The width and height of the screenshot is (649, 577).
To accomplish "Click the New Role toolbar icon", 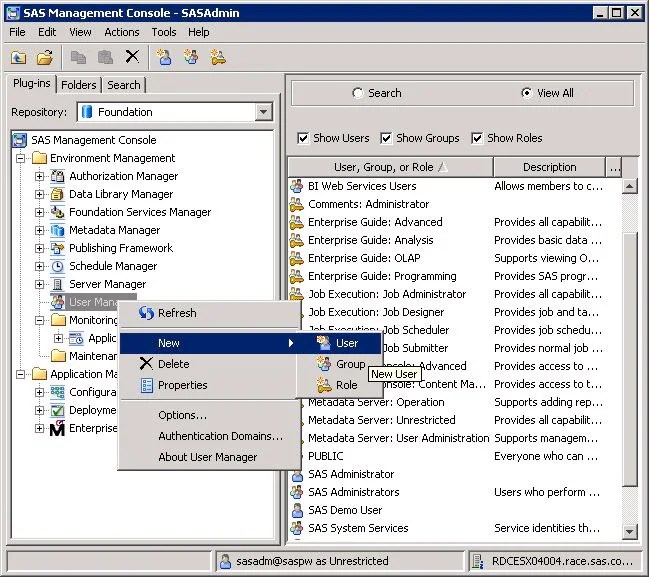I will (x=218, y=57).
